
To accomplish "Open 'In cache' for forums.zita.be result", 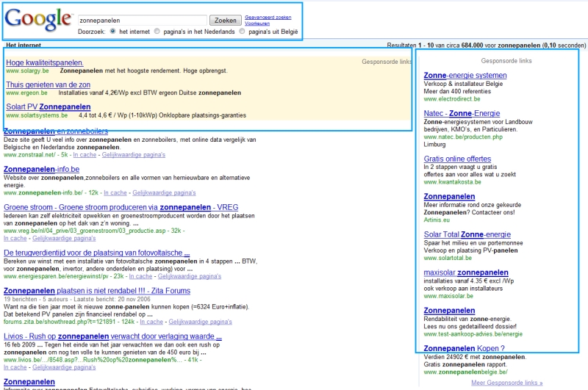I will click(151, 322).
